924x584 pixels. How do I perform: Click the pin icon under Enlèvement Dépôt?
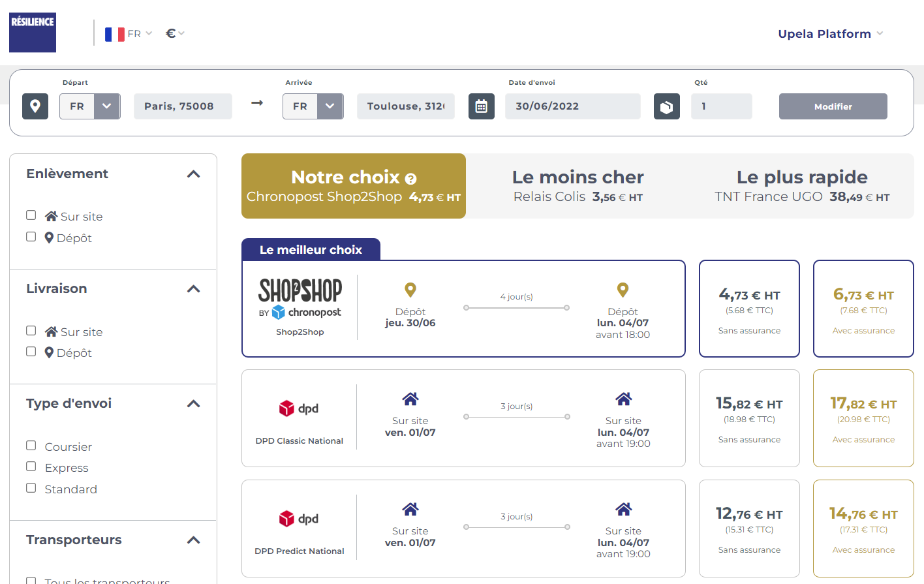pyautogui.click(x=49, y=238)
